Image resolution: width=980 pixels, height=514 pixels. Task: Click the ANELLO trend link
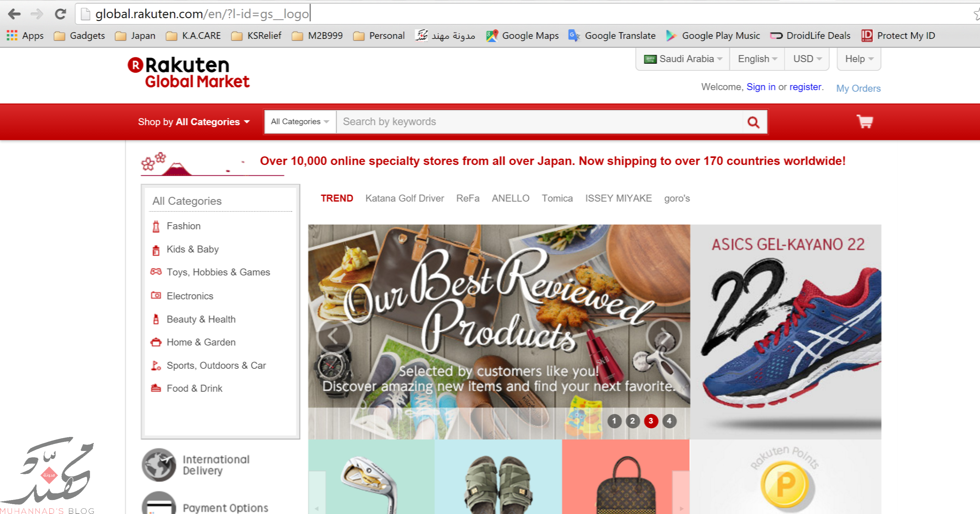[x=511, y=198]
